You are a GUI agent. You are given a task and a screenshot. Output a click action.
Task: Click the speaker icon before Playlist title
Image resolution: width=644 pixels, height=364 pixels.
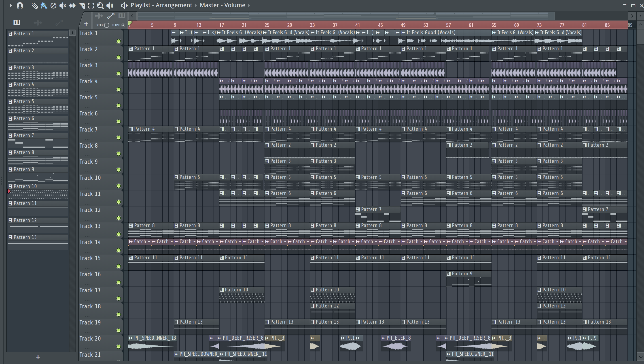point(124,5)
